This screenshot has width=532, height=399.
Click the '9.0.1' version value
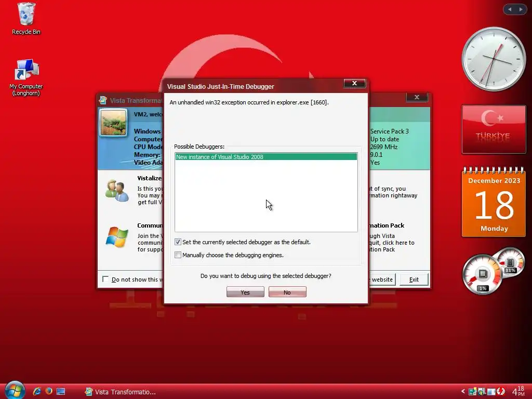[376, 155]
